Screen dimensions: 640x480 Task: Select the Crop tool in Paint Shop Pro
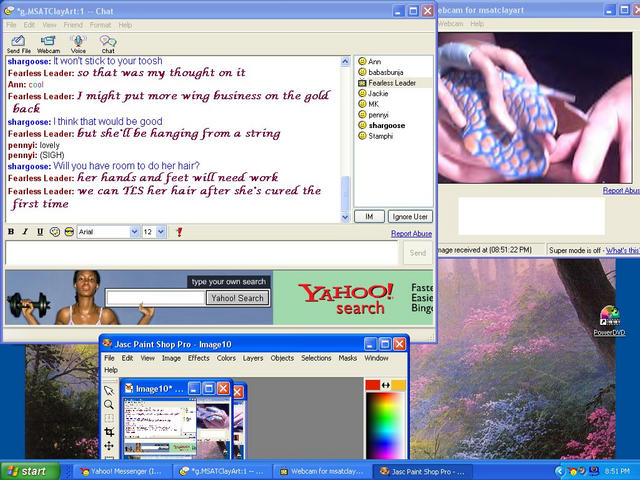point(109,432)
